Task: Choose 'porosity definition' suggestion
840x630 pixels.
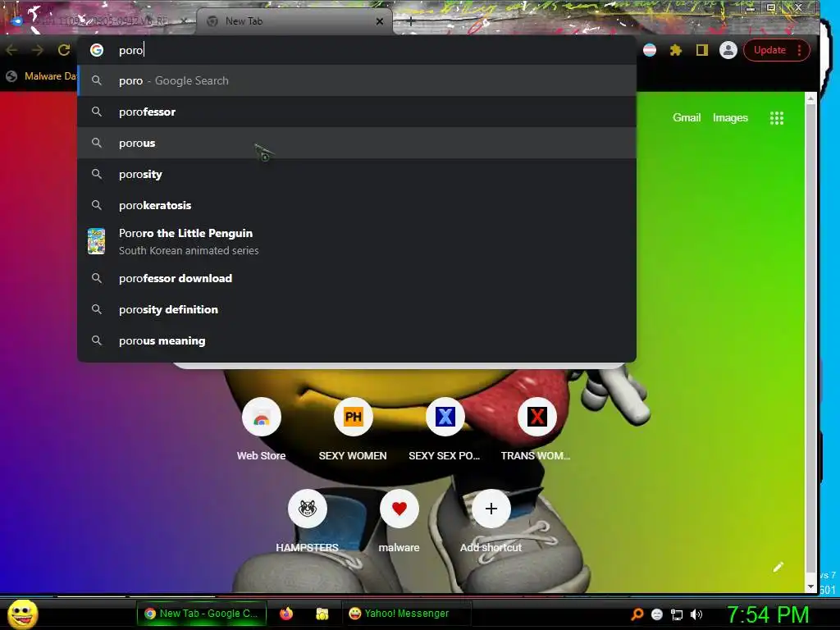Action: click(x=357, y=309)
